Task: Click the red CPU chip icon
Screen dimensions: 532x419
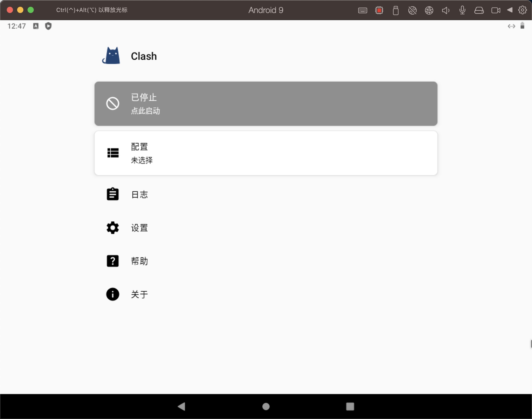Action: [379, 10]
